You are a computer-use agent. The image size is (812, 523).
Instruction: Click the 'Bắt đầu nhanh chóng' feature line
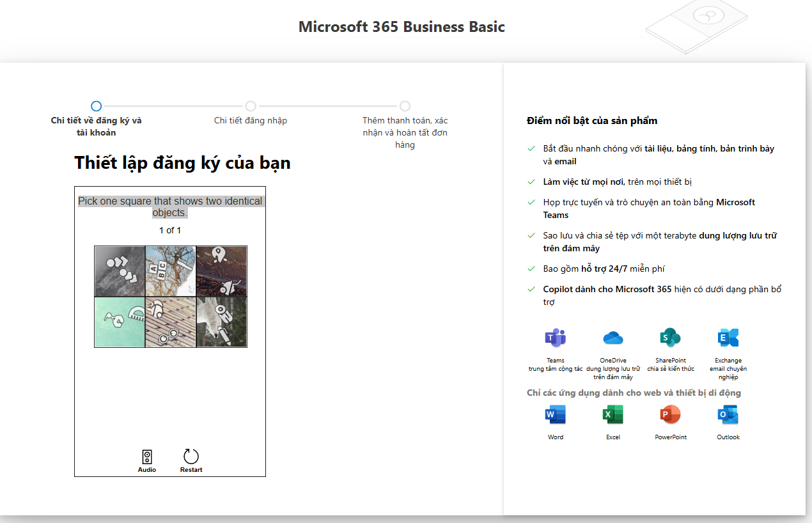pyautogui.click(x=659, y=155)
